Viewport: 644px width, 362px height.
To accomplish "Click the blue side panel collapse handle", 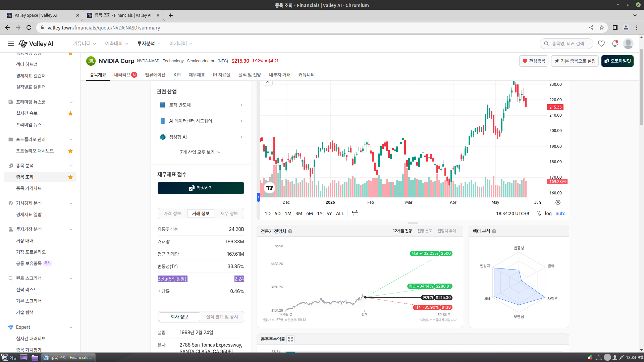I will (x=258, y=197).
